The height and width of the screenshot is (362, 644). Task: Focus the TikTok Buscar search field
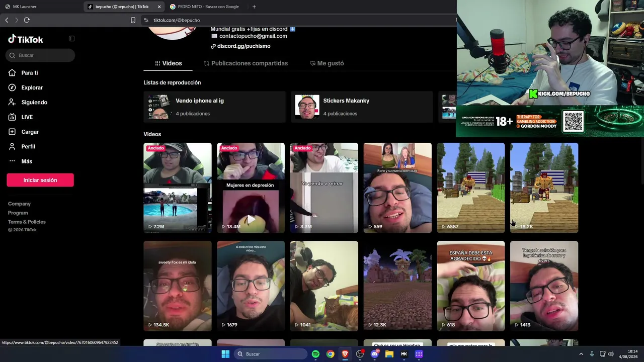pos(41,55)
